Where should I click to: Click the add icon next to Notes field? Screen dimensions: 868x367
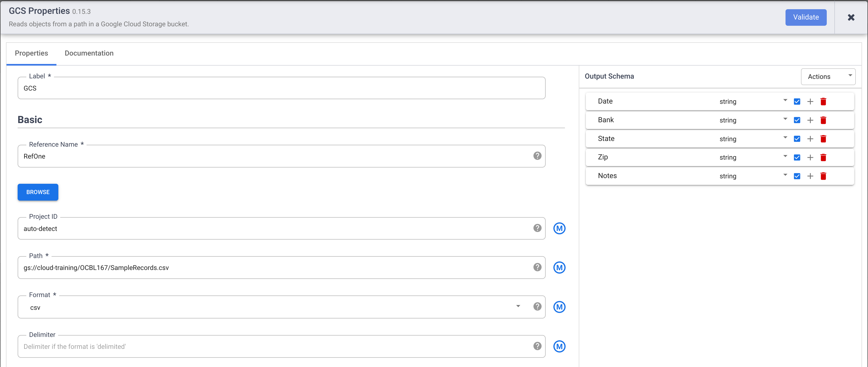pyautogui.click(x=810, y=176)
